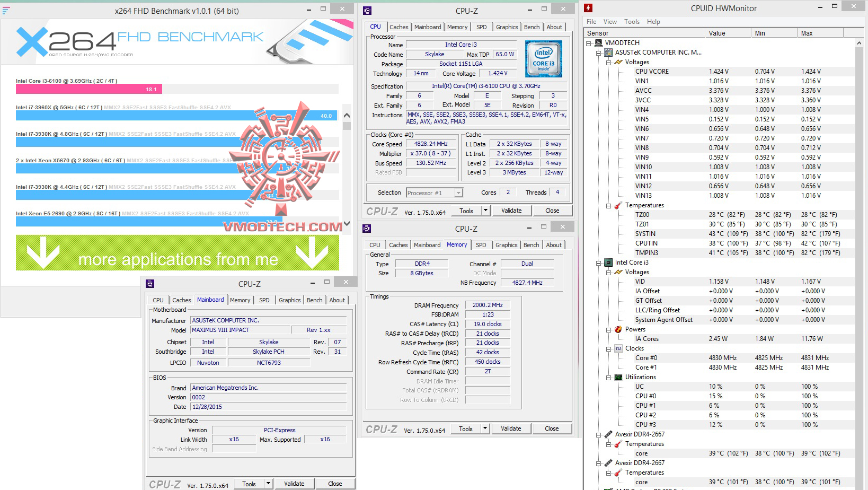868x490 pixels.
Task: Collapse the Voltages group containing VID
Action: (608, 272)
